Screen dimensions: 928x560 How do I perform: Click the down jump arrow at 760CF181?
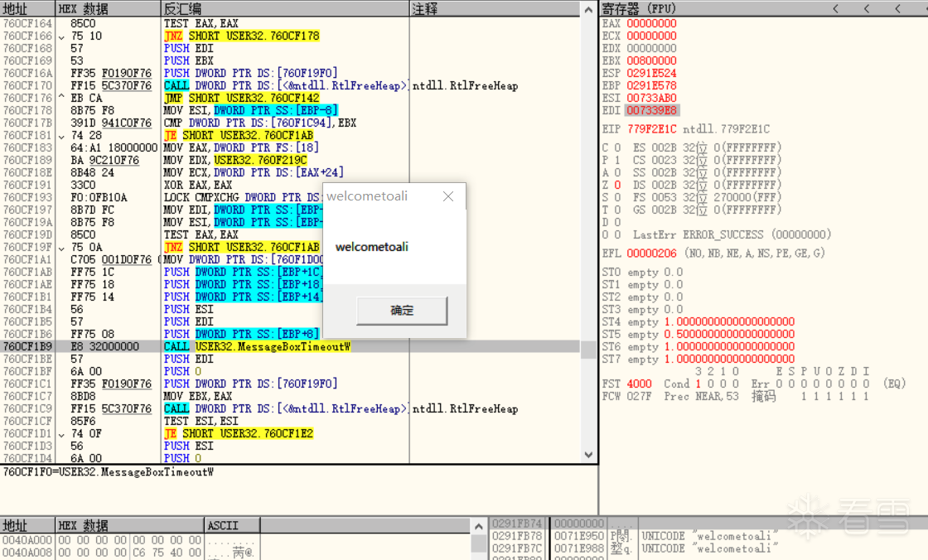[x=61, y=136]
